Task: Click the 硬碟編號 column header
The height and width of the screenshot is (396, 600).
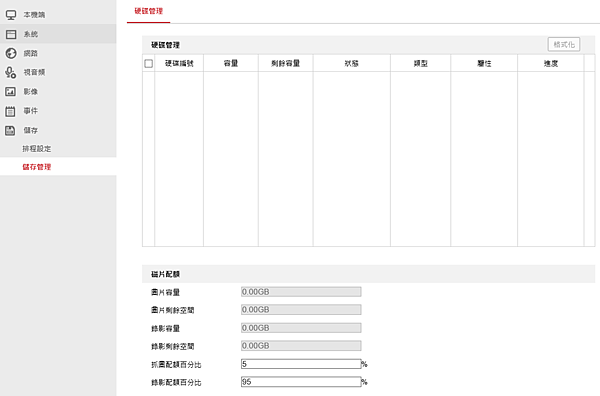Action: click(x=179, y=64)
